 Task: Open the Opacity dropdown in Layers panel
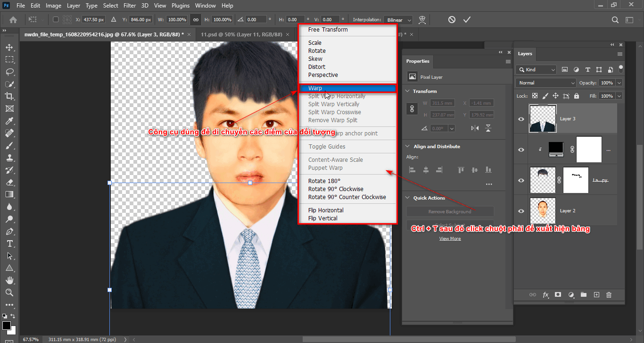619,83
